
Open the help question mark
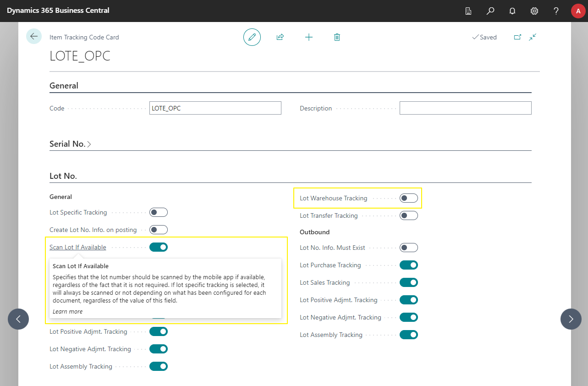[x=556, y=11]
